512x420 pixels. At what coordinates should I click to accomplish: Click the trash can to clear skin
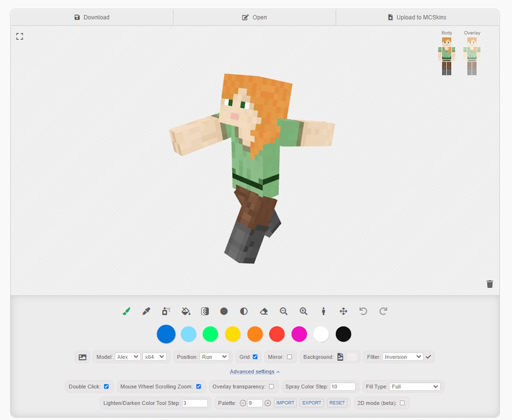pos(490,284)
